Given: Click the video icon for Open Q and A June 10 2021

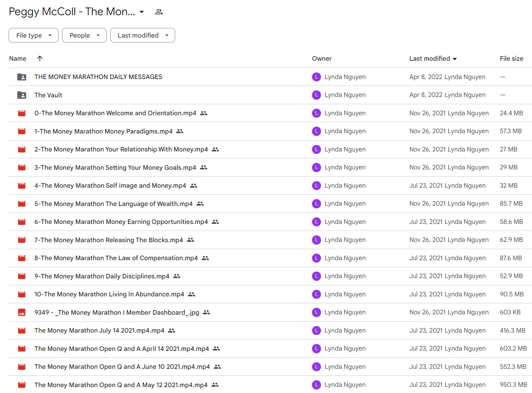Looking at the screenshot, I should click(x=22, y=367).
